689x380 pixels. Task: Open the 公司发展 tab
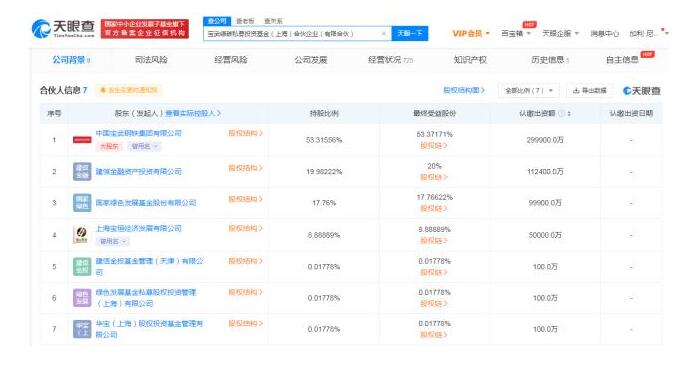click(x=311, y=60)
